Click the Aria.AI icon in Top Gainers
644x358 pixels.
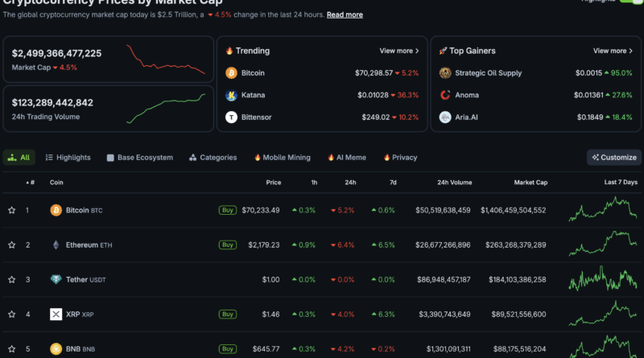(445, 117)
